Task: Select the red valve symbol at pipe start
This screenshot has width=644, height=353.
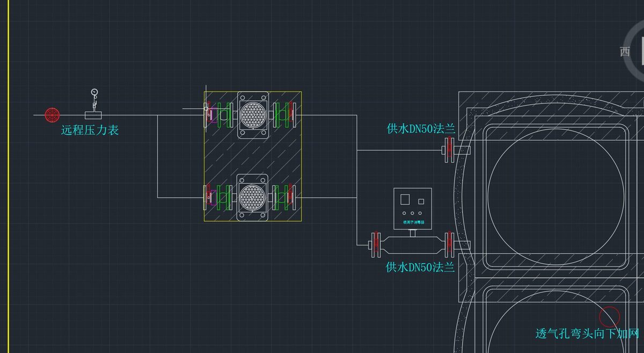Action: coord(52,114)
